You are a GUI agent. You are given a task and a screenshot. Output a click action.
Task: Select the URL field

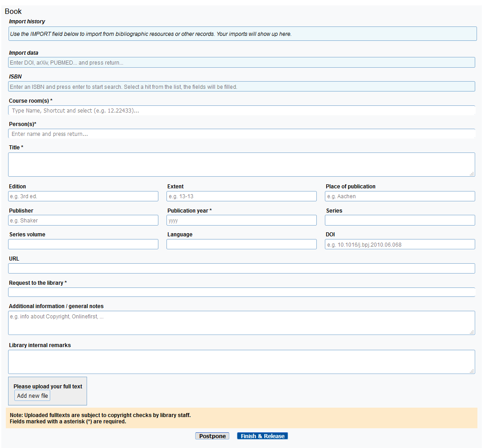[241, 268]
